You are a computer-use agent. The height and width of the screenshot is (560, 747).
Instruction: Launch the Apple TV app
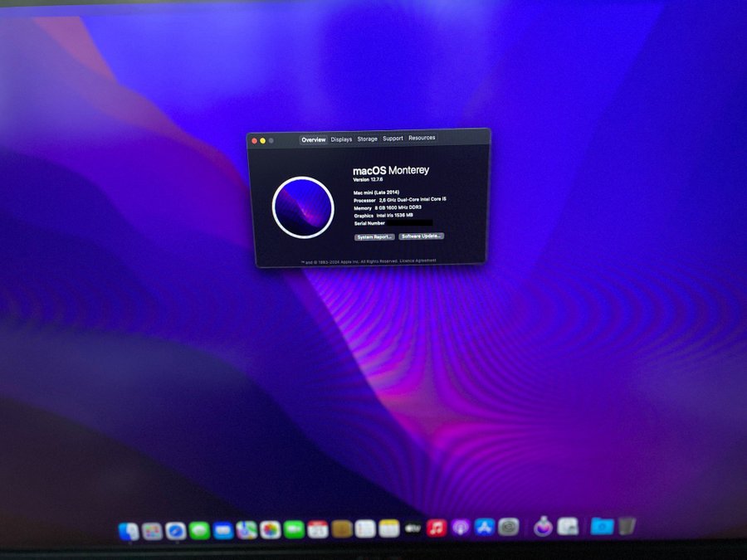pyautogui.click(x=413, y=528)
